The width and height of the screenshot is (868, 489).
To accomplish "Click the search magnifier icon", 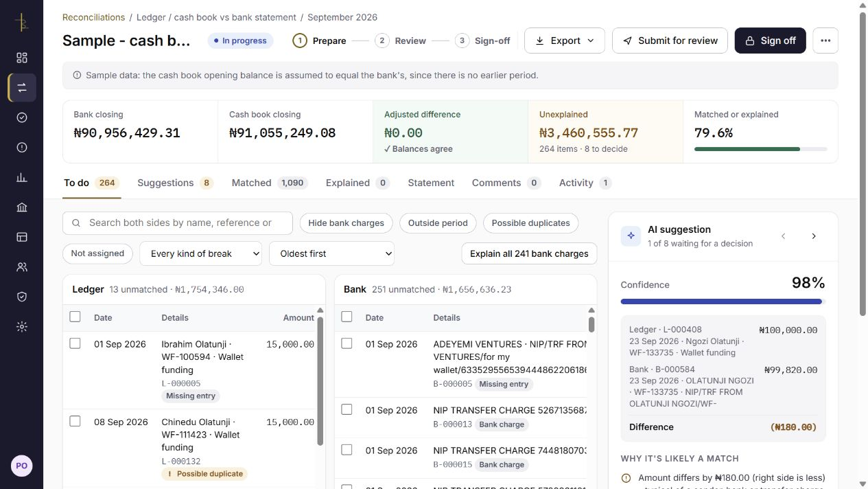I will coord(76,223).
